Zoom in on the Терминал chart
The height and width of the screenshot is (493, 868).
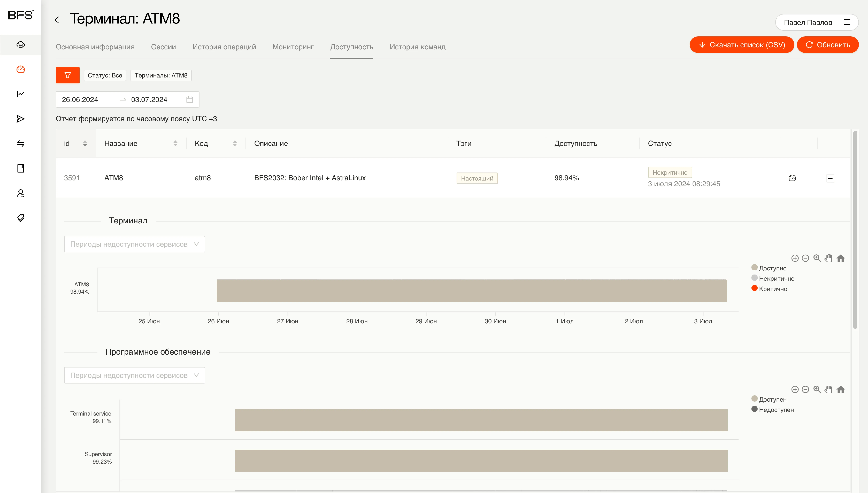point(795,258)
